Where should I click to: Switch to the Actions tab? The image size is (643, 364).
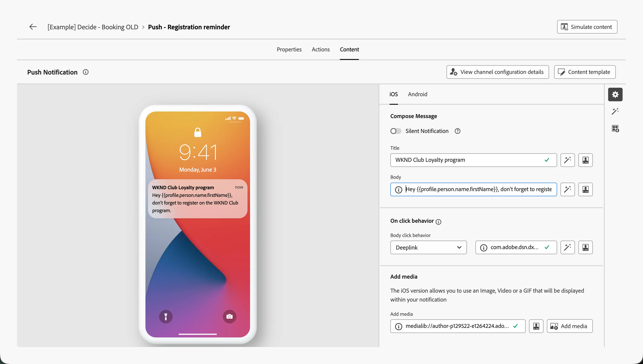pos(321,49)
